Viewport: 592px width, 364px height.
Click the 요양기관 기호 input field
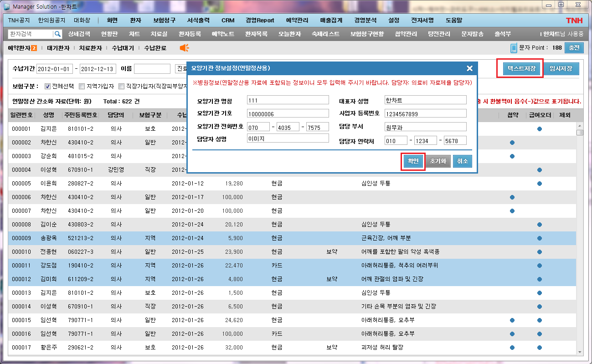[288, 113]
